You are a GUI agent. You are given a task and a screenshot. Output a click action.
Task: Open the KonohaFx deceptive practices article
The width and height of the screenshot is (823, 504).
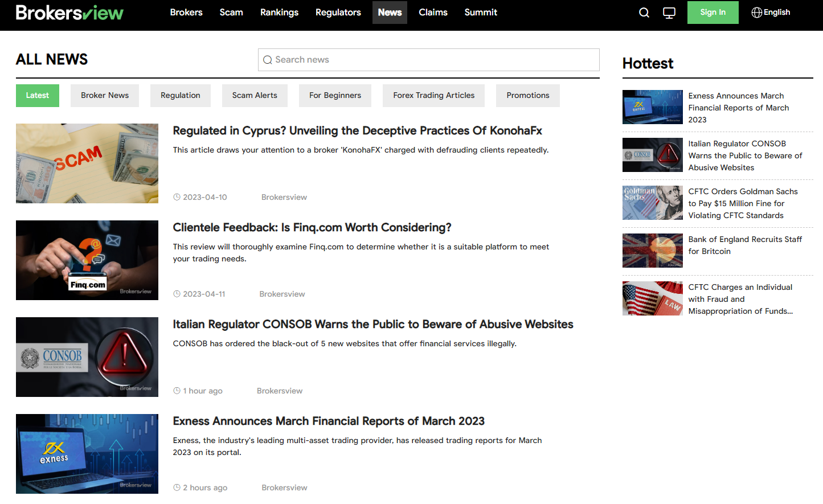[x=357, y=130]
